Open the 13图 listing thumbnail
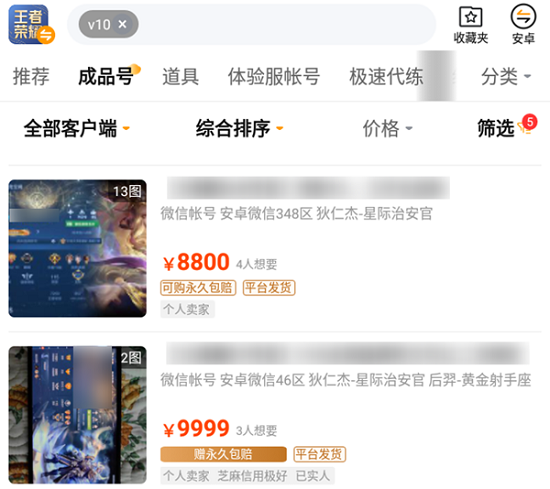550x489 pixels. click(78, 248)
